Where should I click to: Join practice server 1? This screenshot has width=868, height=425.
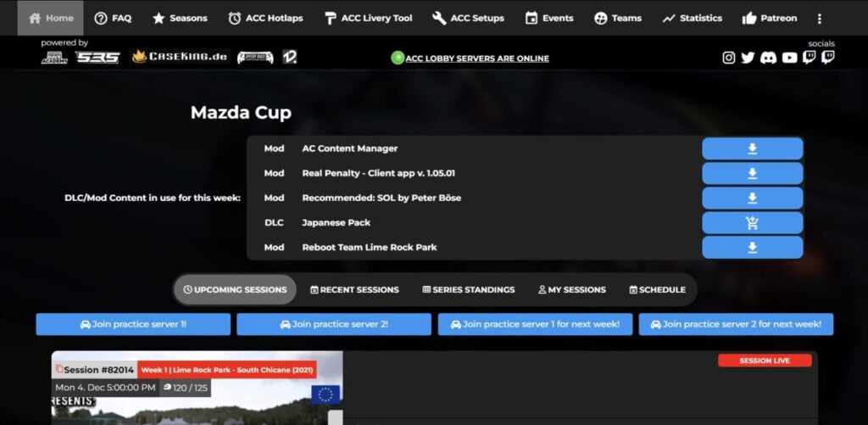[x=133, y=324]
